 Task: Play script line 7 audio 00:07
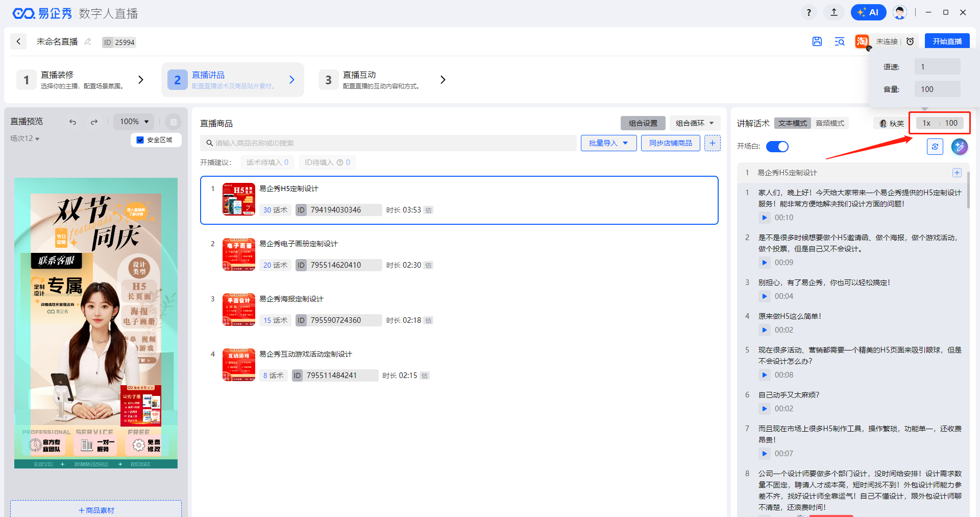pyautogui.click(x=764, y=454)
